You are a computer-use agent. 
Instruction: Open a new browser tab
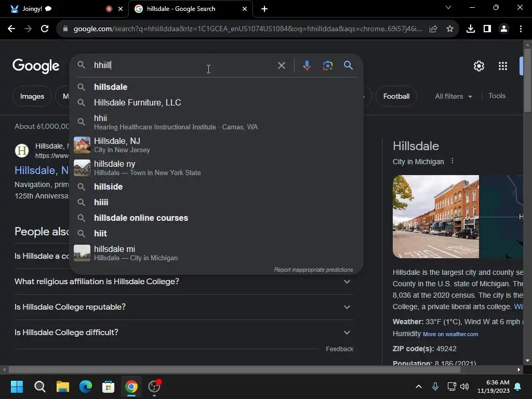point(264,9)
